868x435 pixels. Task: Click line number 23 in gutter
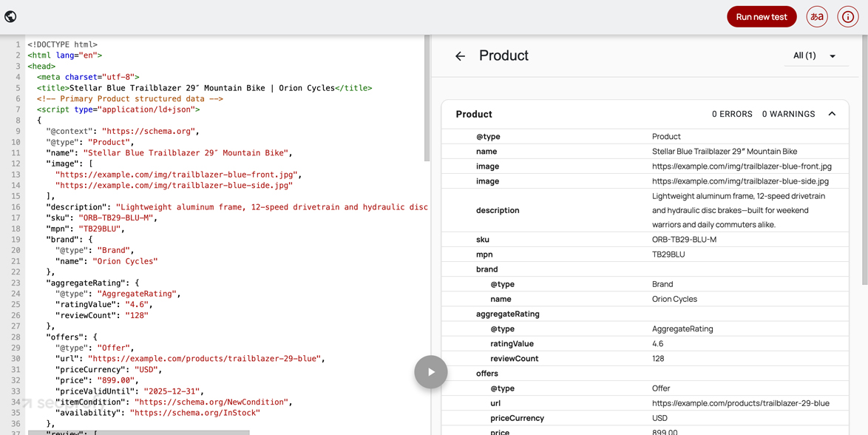point(16,283)
